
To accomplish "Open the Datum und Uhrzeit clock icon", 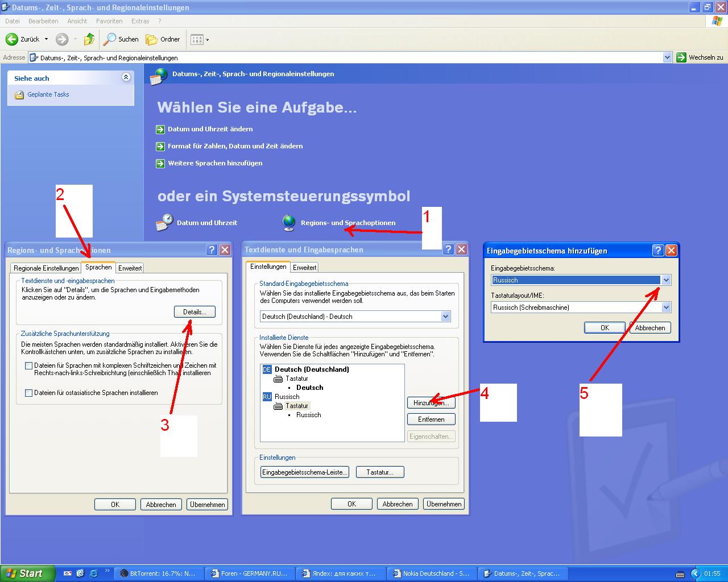I will click(x=164, y=223).
